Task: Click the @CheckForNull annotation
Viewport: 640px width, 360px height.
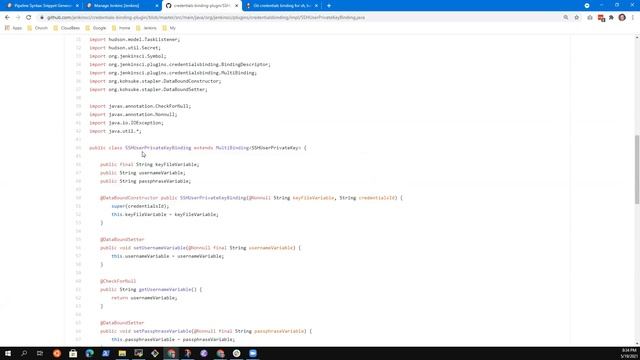Action: pyautogui.click(x=118, y=281)
